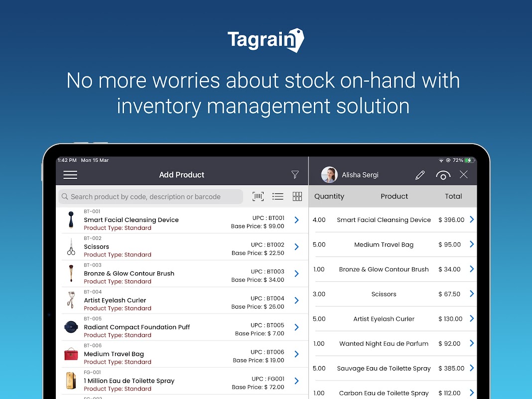Image resolution: width=532 pixels, height=399 pixels.
Task: Switch to list view layout
Action: pyautogui.click(x=278, y=197)
